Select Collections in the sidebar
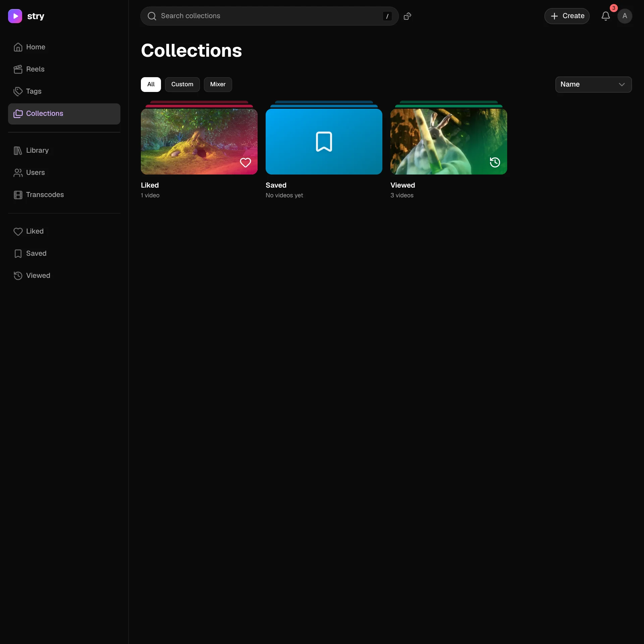Image resolution: width=644 pixels, height=644 pixels. click(64, 114)
